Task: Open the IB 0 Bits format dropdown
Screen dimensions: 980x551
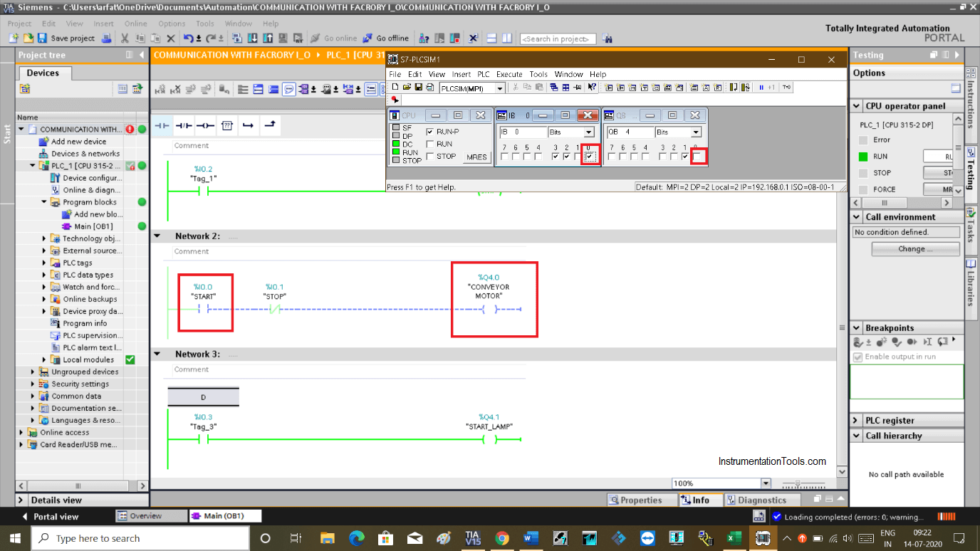Action: (589, 132)
